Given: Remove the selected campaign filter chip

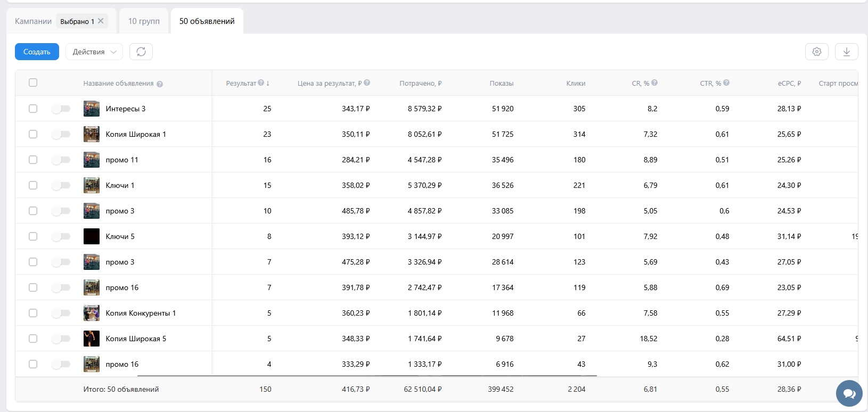Looking at the screenshot, I should [101, 21].
